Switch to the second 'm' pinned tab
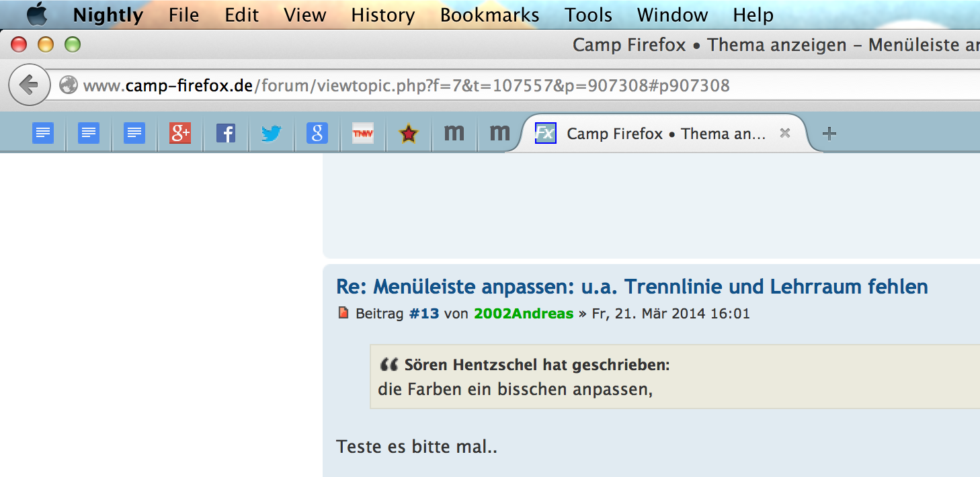 point(499,134)
